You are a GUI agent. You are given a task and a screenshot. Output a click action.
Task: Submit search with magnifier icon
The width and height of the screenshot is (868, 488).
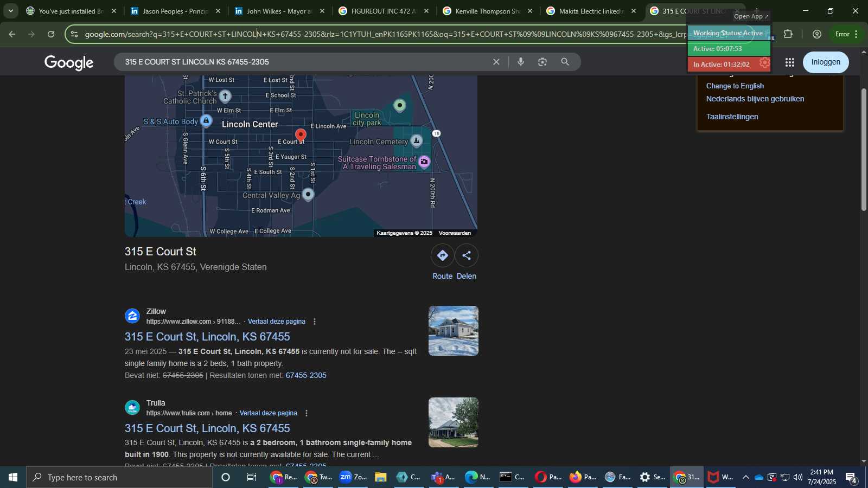[565, 62]
